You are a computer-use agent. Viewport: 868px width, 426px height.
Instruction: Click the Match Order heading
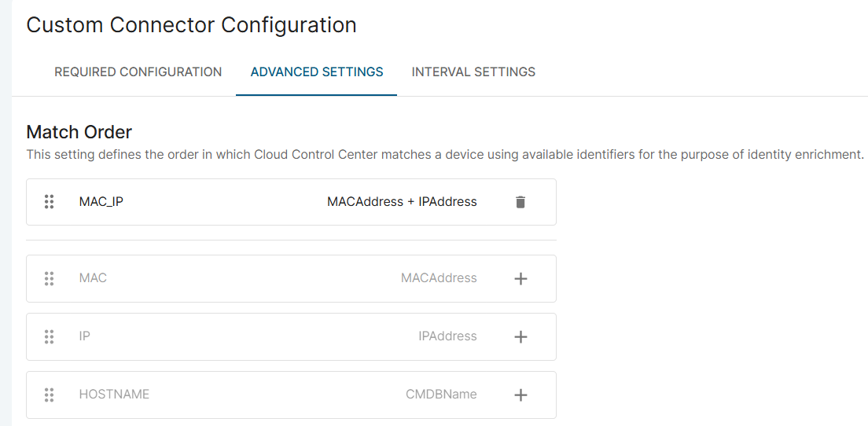click(79, 132)
